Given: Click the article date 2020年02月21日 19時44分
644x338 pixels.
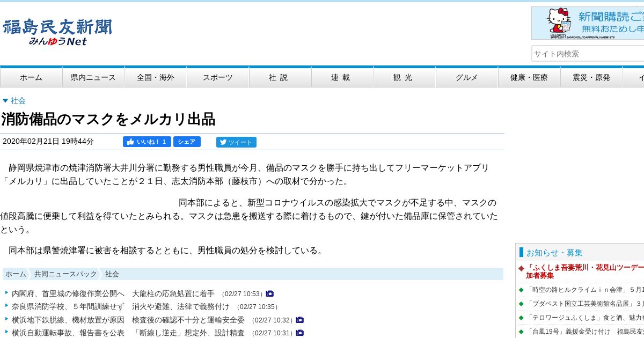Looking at the screenshot, I should (x=48, y=142).
